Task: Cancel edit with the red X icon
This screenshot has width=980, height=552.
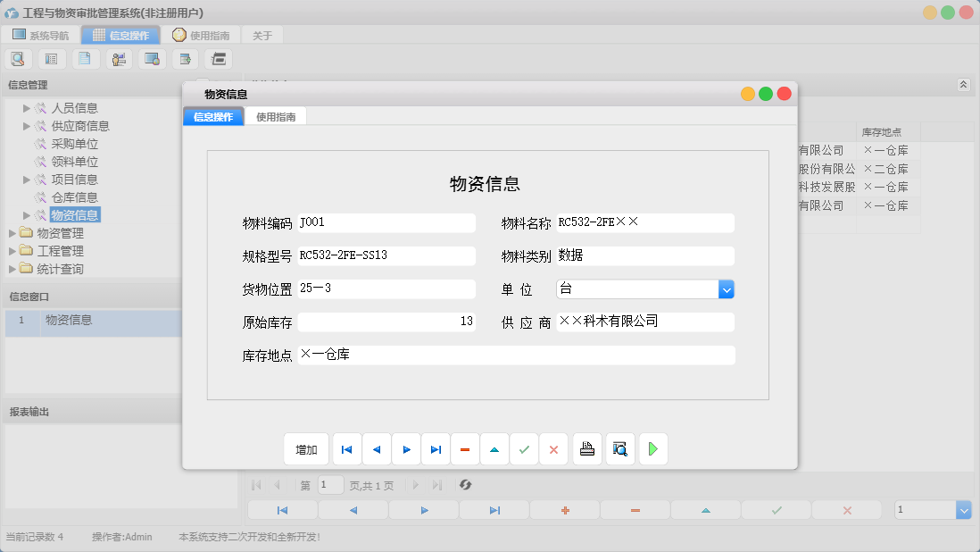Action: [x=553, y=448]
